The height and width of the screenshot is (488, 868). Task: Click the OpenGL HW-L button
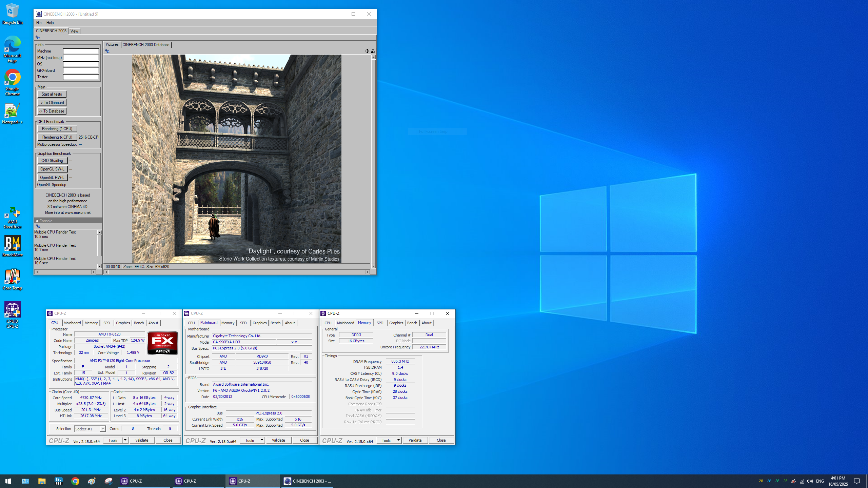(x=52, y=178)
